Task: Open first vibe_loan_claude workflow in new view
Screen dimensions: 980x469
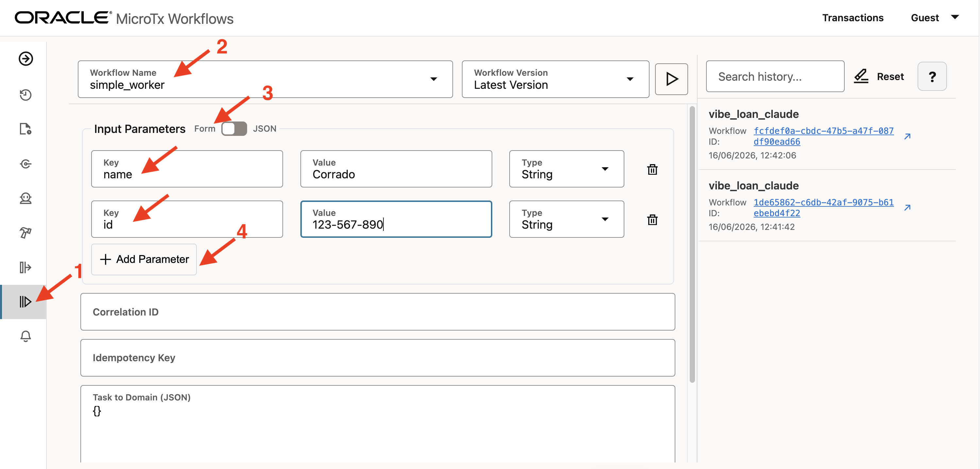Action: (x=907, y=136)
